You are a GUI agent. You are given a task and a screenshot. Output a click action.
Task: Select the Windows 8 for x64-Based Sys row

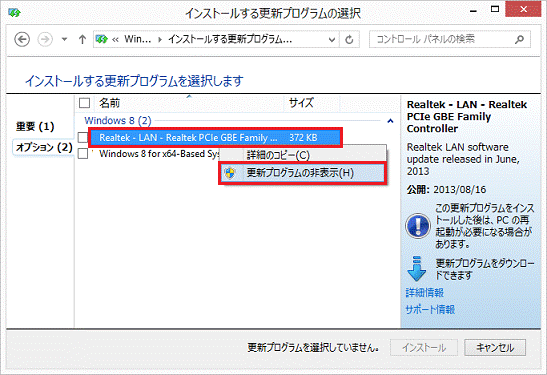pyautogui.click(x=159, y=153)
